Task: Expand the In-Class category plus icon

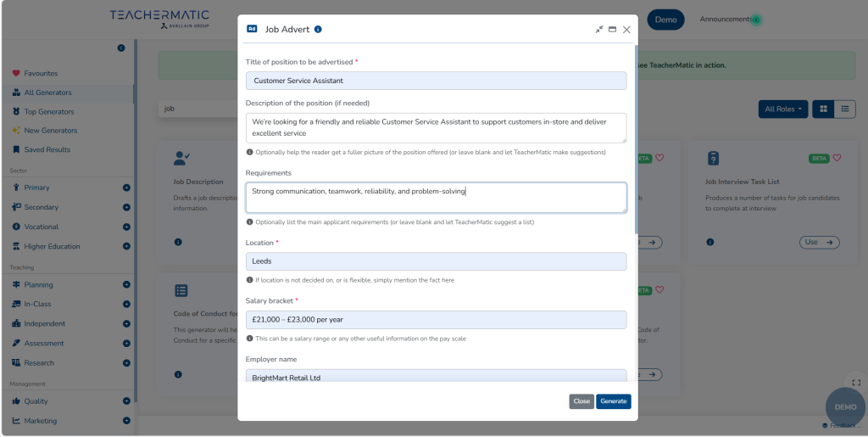Action: 127,304
